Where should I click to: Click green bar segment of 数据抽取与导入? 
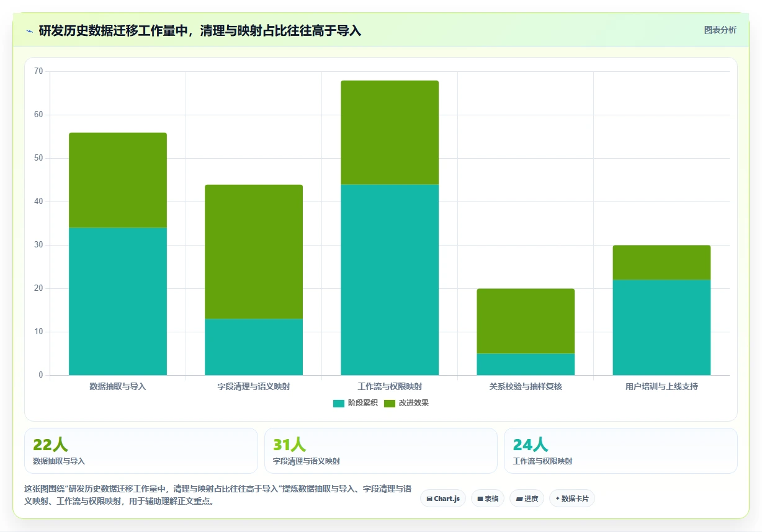point(118,180)
